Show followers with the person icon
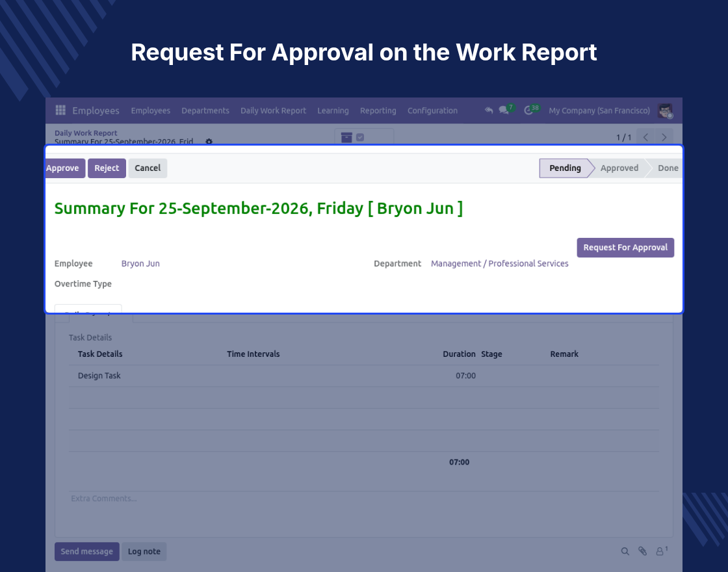Screen dimensions: 728x572 click(x=660, y=551)
